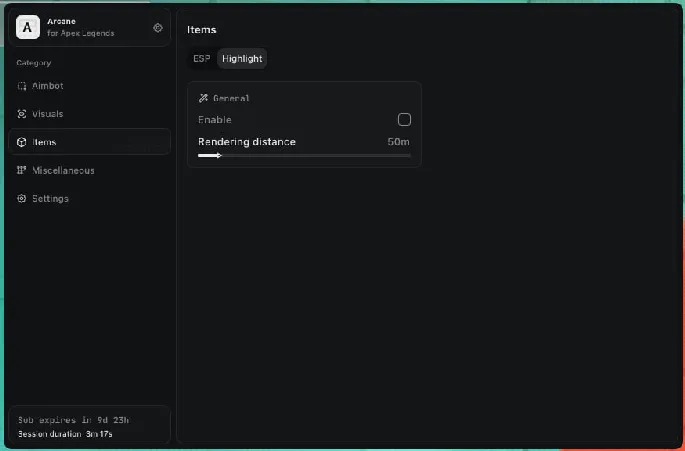Click the "Sub expires in" status text

coord(74,420)
